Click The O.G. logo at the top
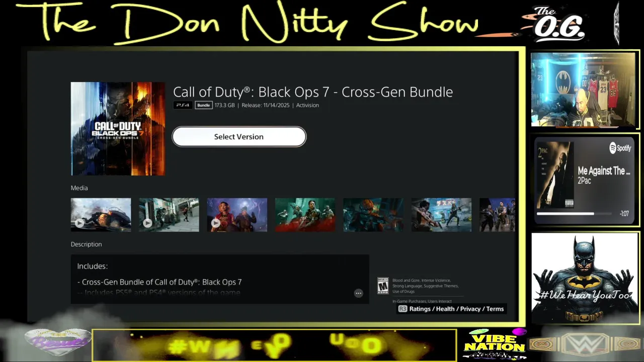Screen dimensions: 644x362 coord(558,24)
